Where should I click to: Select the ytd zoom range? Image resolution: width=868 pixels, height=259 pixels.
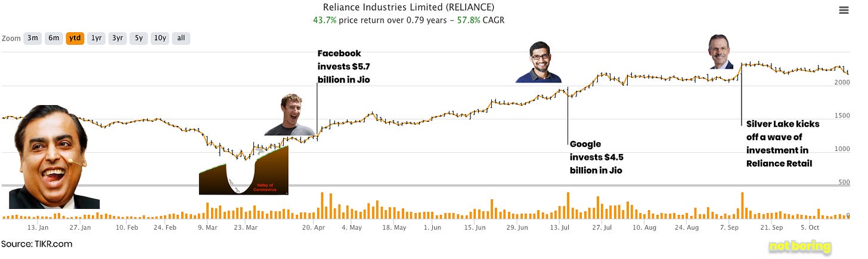[75, 38]
